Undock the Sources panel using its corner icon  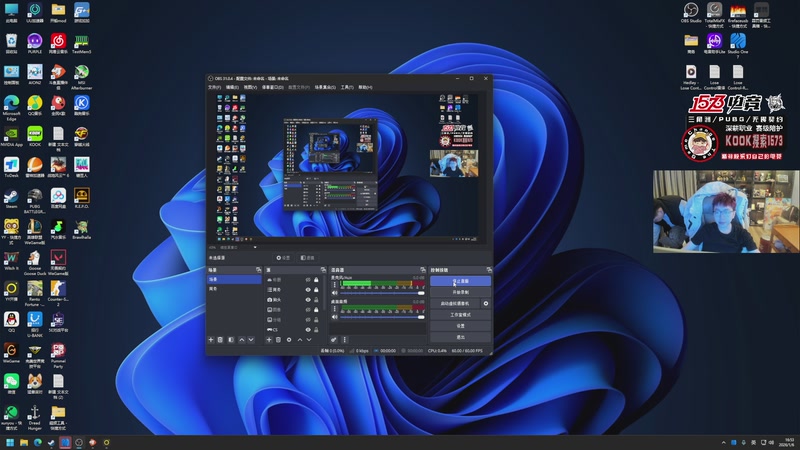[x=323, y=270]
